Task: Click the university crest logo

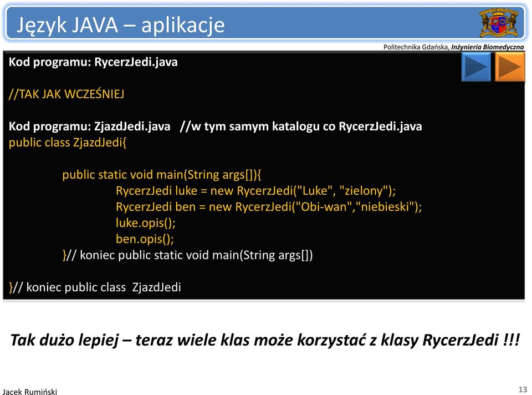Action: [x=498, y=23]
